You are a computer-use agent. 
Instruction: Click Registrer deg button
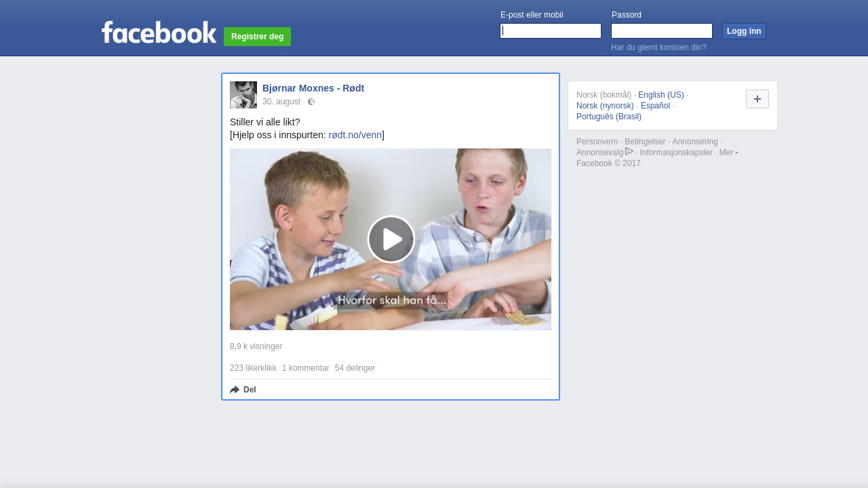[x=257, y=37]
